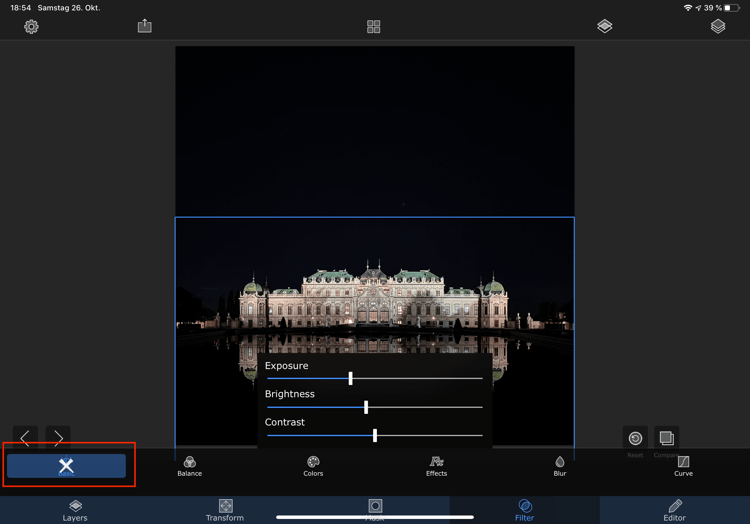Click the Brightness slider handle
Image resolution: width=750 pixels, height=524 pixels.
pos(366,407)
